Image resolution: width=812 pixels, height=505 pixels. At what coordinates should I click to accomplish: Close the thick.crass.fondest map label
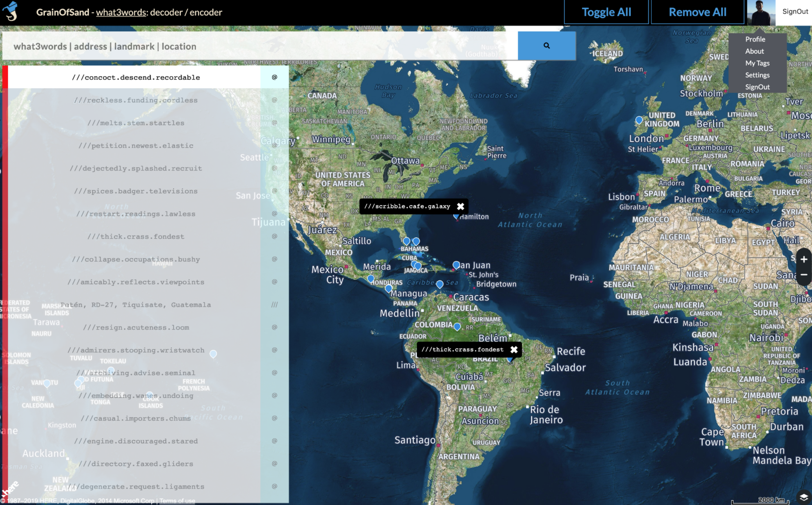point(514,349)
